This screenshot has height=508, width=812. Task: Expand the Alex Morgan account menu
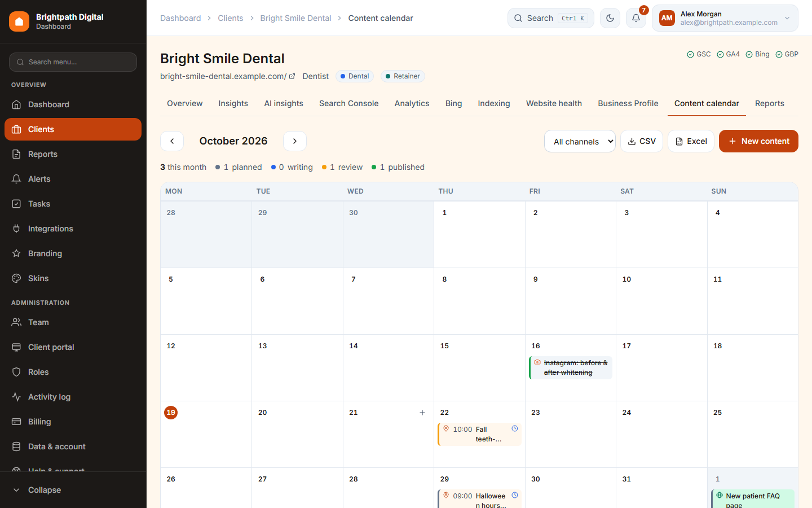(x=725, y=18)
